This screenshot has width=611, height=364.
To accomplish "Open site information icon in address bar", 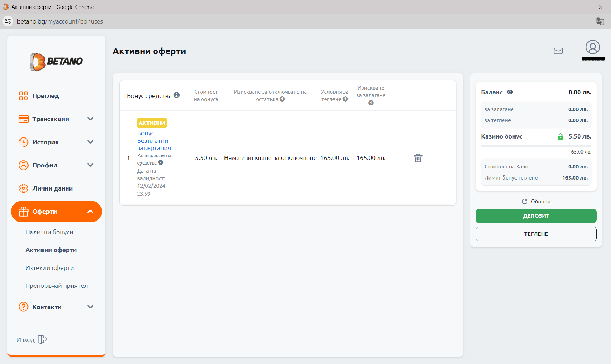I will [x=8, y=21].
